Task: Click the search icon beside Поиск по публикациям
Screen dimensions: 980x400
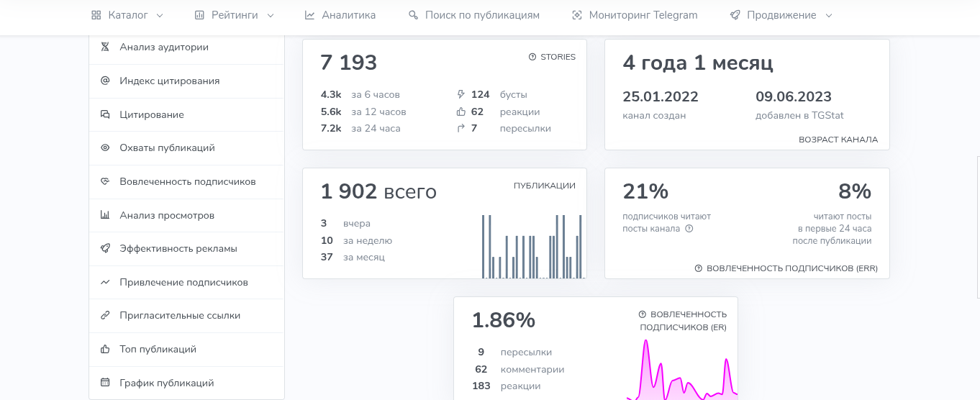Action: pyautogui.click(x=413, y=15)
